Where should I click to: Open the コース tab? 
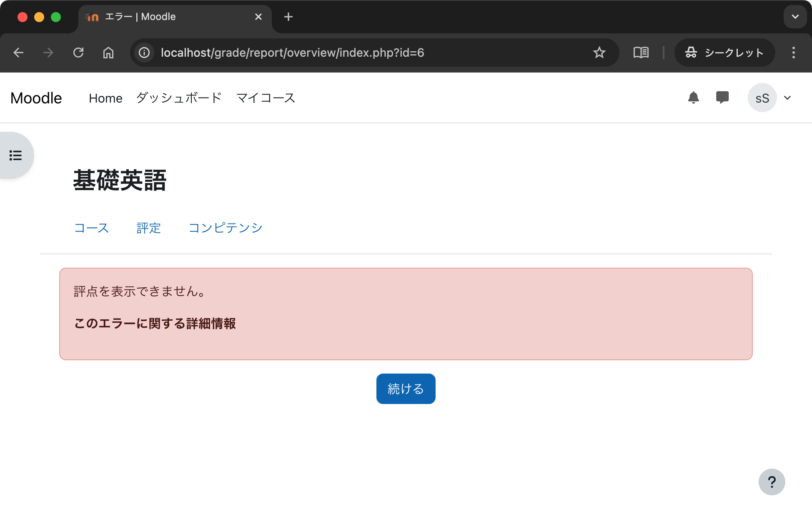pyautogui.click(x=91, y=228)
